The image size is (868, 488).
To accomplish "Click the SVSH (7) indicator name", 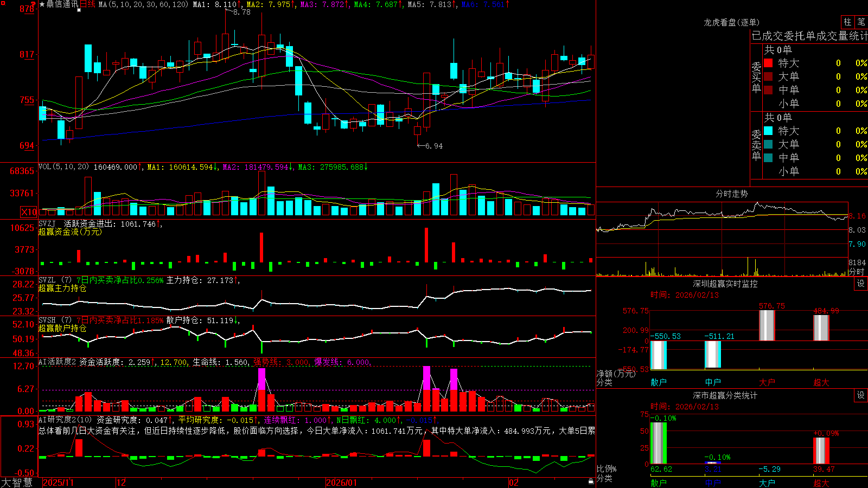I will [x=55, y=320].
